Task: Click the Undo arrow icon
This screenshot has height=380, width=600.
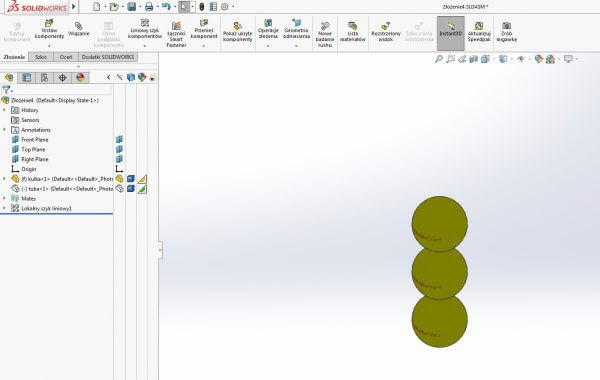Action: (x=166, y=7)
